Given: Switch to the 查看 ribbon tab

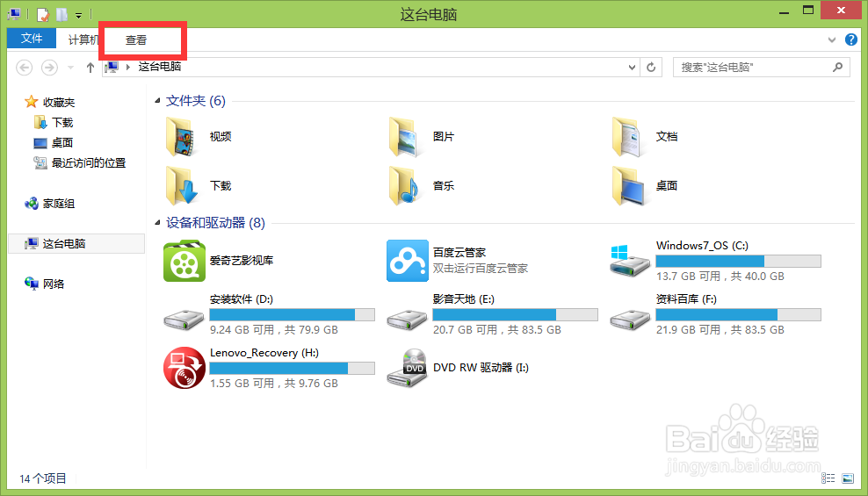Looking at the screenshot, I should pos(136,40).
